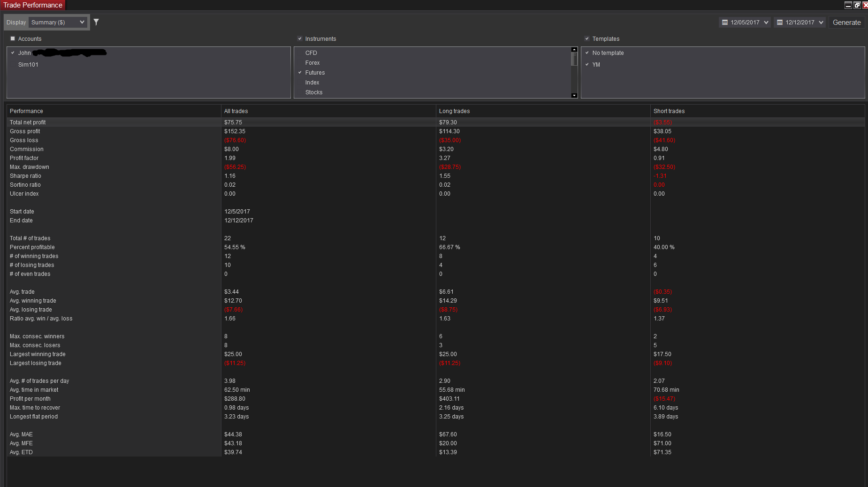Uncheck the No template option
Viewport: 868px width, 487px height.
[587, 53]
